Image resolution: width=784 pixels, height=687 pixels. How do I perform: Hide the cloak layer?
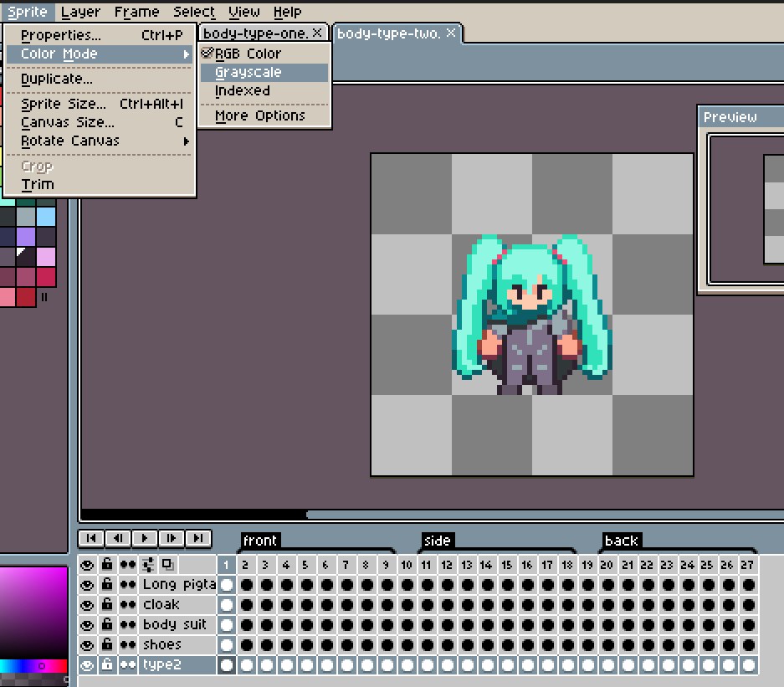point(87,604)
